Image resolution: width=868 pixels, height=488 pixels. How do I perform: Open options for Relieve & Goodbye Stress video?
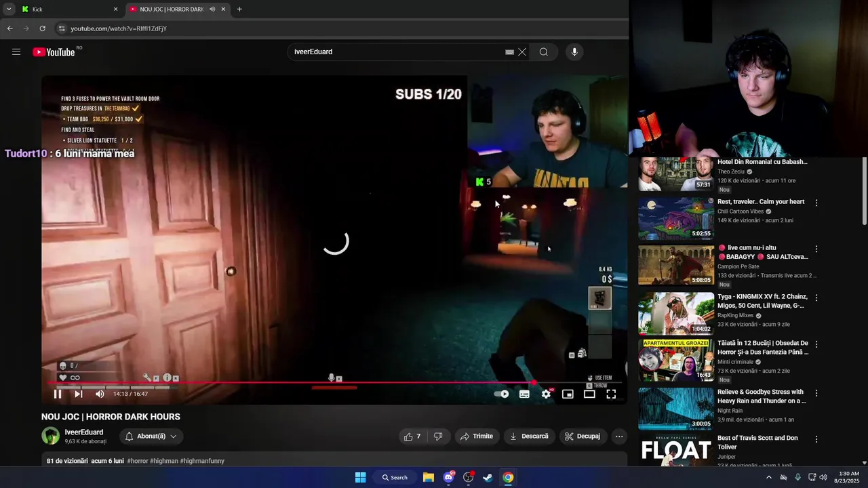(816, 393)
